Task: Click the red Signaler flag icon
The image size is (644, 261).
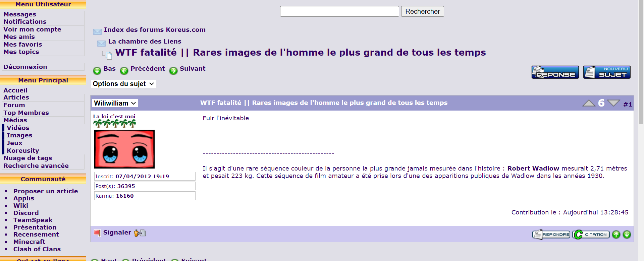Action: tap(97, 233)
